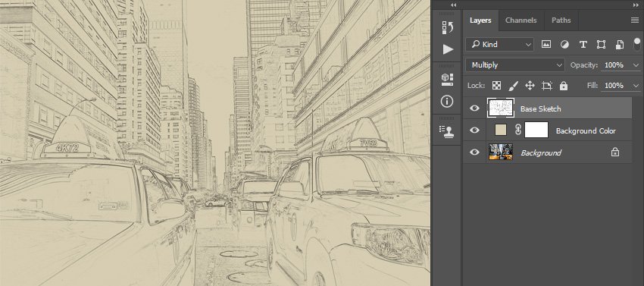Screen dimensions: 644x286
Task: Switch to the Paths tab
Action: (561, 20)
